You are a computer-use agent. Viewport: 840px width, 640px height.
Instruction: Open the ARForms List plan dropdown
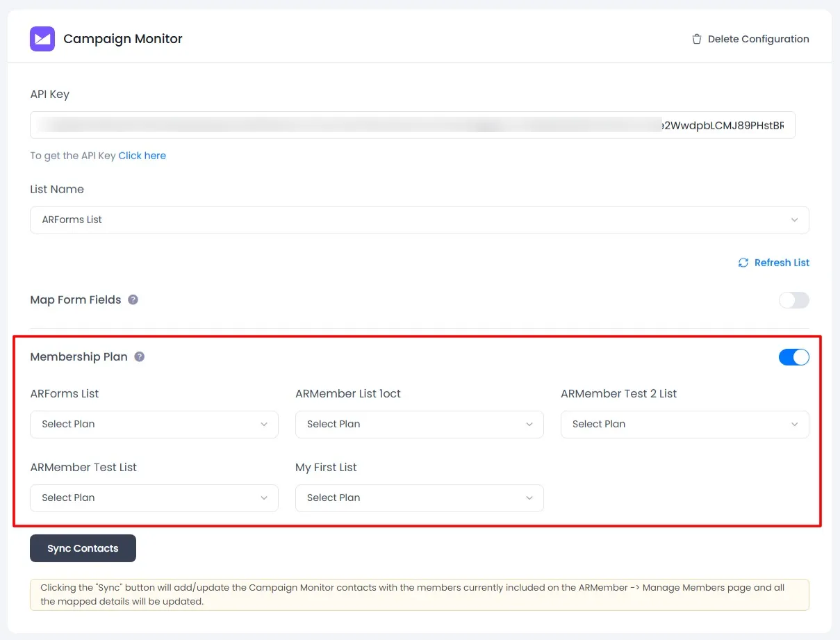click(x=154, y=425)
